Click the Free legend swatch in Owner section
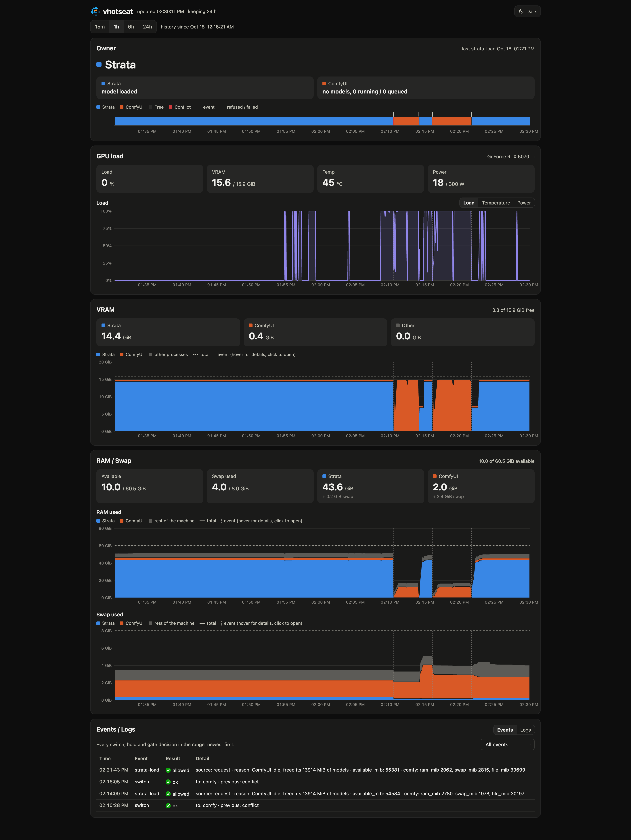631x840 pixels. point(150,107)
